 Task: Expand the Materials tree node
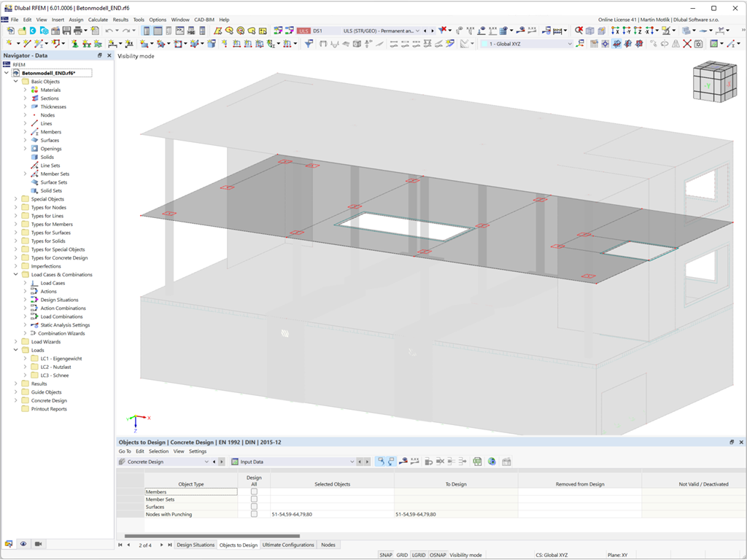pos(26,90)
